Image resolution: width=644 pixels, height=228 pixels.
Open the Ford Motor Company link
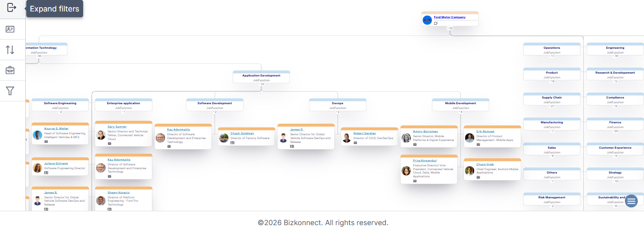tap(450, 17)
